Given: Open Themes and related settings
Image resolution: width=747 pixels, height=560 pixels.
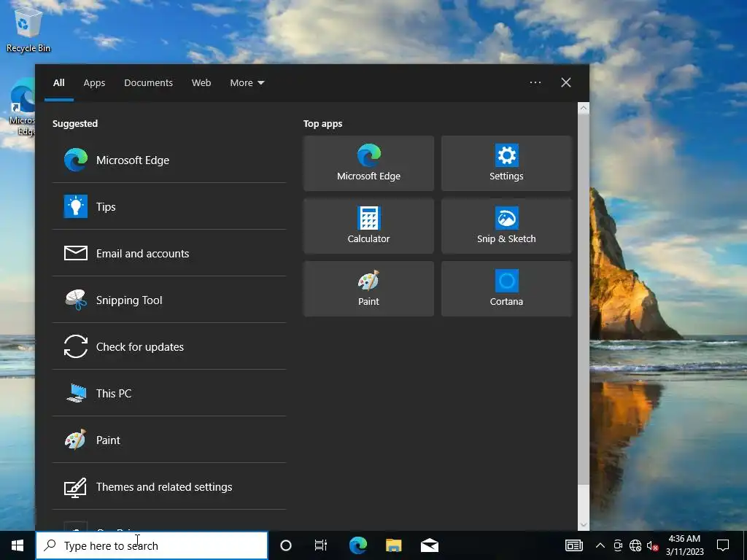Looking at the screenshot, I should (169, 486).
